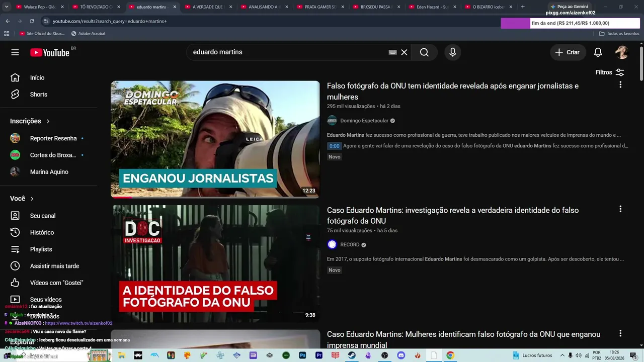Open the Criar create menu
This screenshot has height=362, width=644.
568,52
